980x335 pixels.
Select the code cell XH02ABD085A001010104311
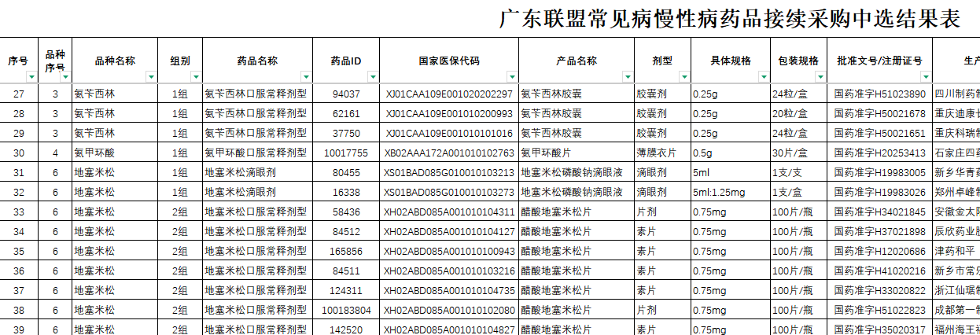pyautogui.click(x=448, y=212)
